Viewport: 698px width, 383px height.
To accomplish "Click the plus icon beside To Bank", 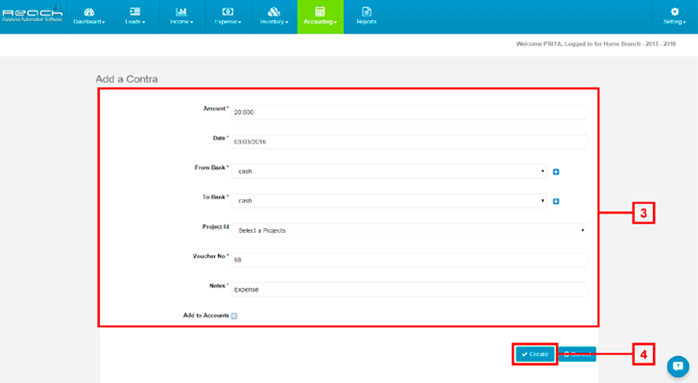I will [x=556, y=201].
